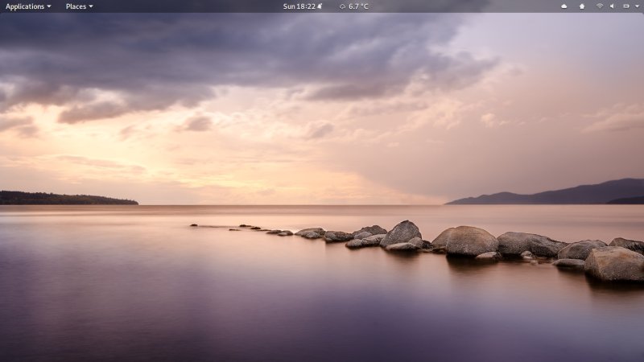
Task: Click the battery status icon
Action: coord(626,6)
